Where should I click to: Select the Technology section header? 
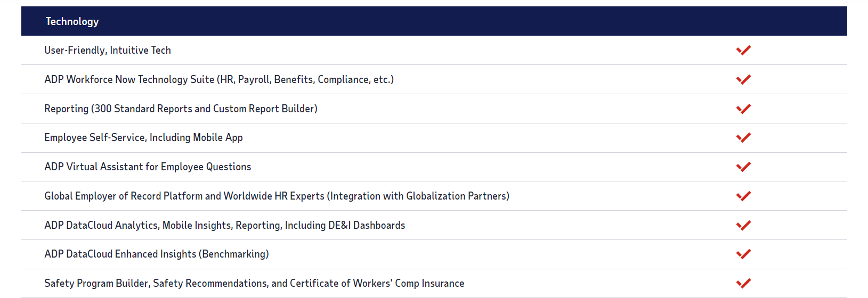72,21
